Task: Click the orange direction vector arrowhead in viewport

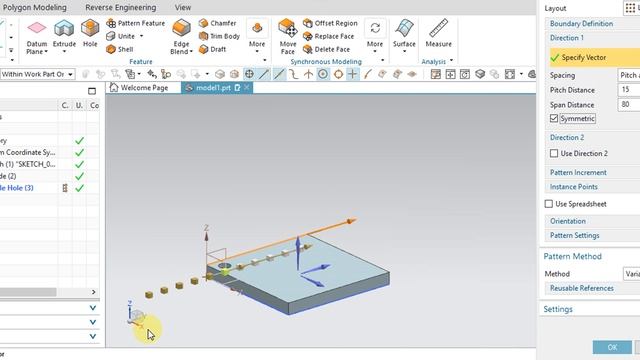Action: coord(350,221)
